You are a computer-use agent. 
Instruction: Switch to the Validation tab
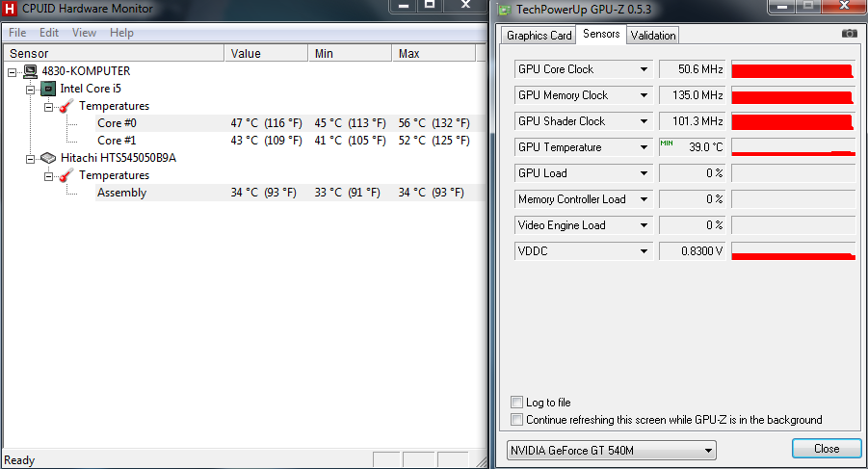653,36
